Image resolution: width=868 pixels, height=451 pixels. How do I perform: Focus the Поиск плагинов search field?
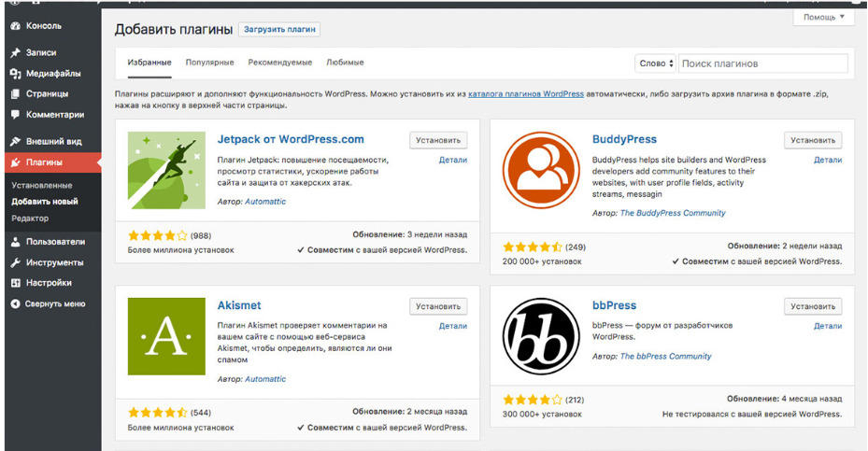(763, 63)
